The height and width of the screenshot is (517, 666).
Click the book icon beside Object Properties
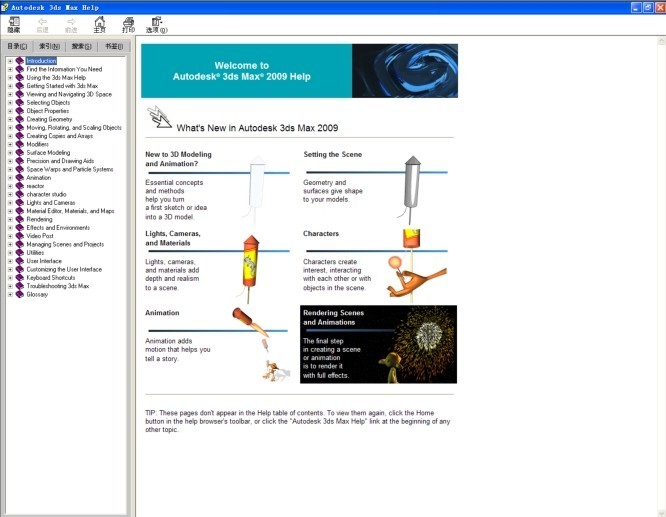click(x=20, y=111)
